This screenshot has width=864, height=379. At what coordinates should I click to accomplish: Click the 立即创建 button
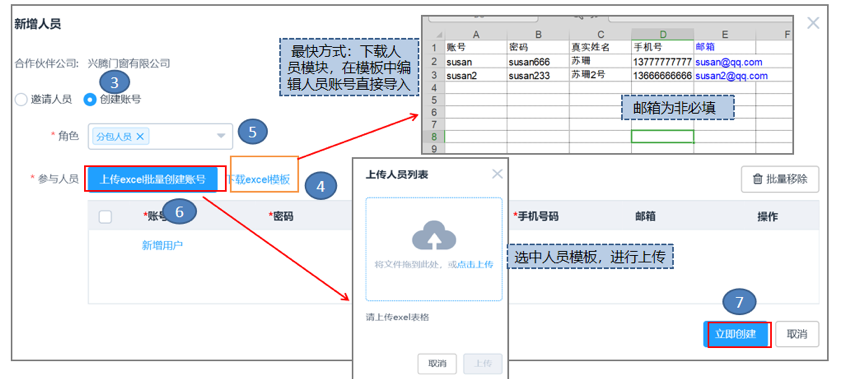735,334
